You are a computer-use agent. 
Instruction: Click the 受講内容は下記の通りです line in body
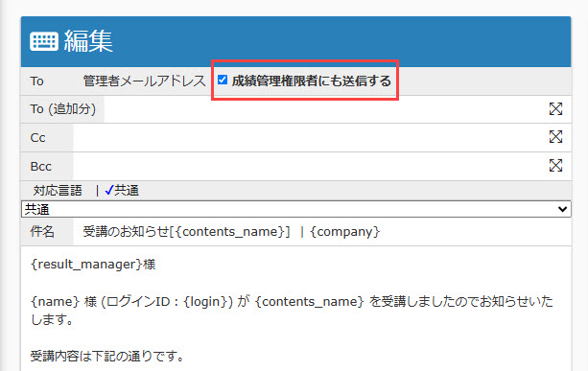tap(107, 356)
